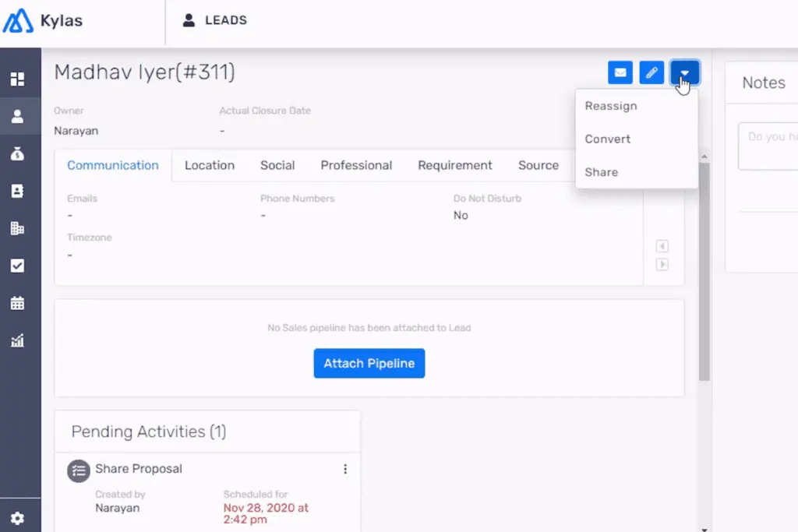Screen dimensions: 798x532
Task: Click the Do Not Disturb value No
Action: [x=461, y=215]
